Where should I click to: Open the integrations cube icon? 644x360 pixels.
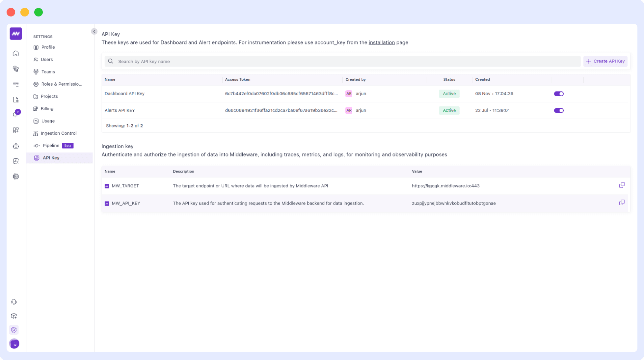click(x=14, y=316)
